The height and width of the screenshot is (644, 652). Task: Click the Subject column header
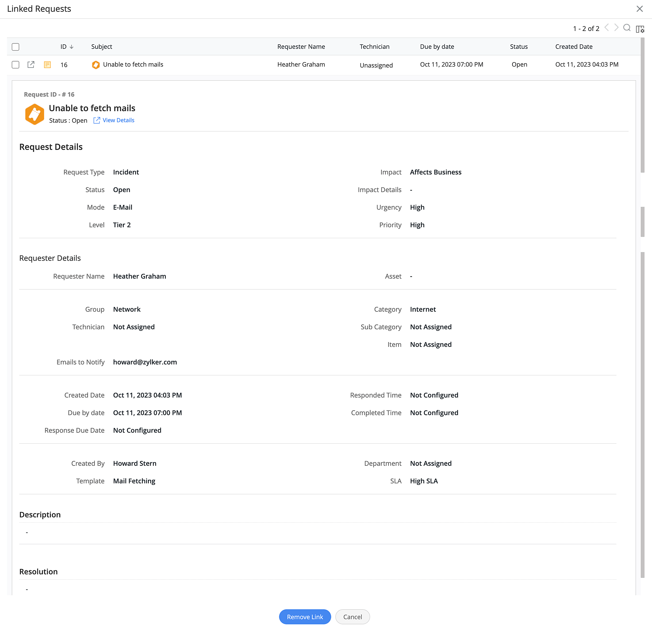coord(102,47)
